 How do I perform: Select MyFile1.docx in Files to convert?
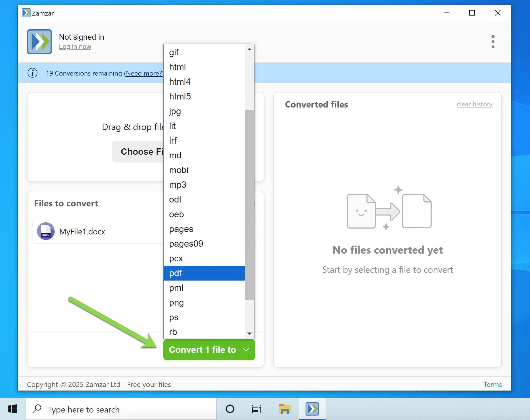[82, 231]
